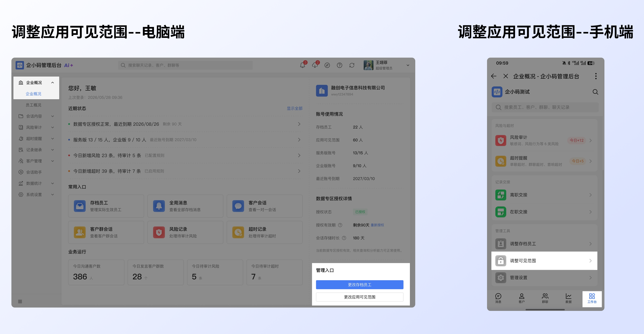
Task: Open the 客户群会话 shortcut card
Action: (106, 232)
